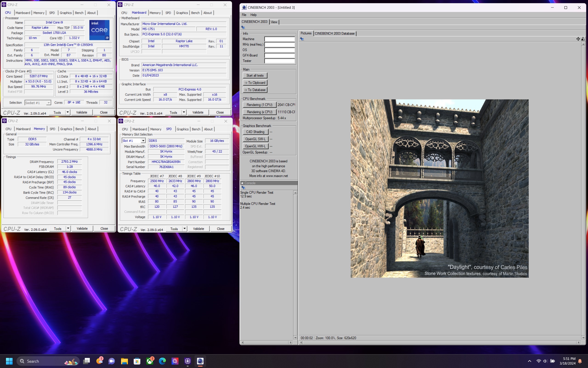Click the Machine input field
Viewport: 588px width, 368px height.
(x=280, y=39)
